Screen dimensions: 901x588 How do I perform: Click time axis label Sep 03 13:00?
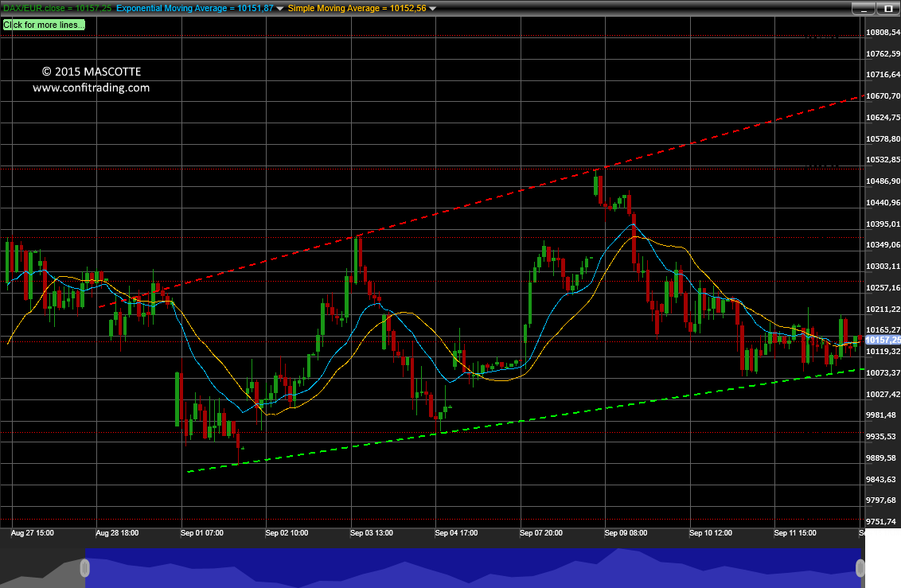pos(372,533)
